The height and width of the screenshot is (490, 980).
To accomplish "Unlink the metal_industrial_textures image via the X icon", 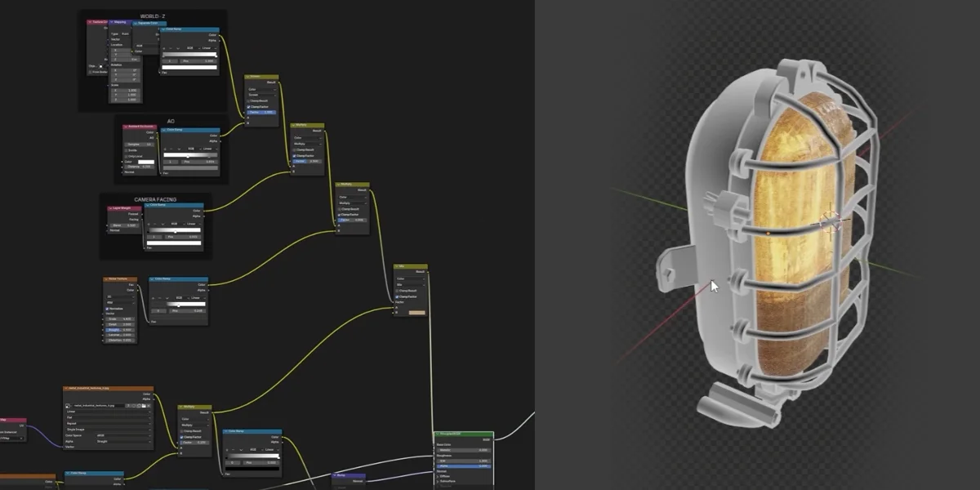I will tap(149, 405).
